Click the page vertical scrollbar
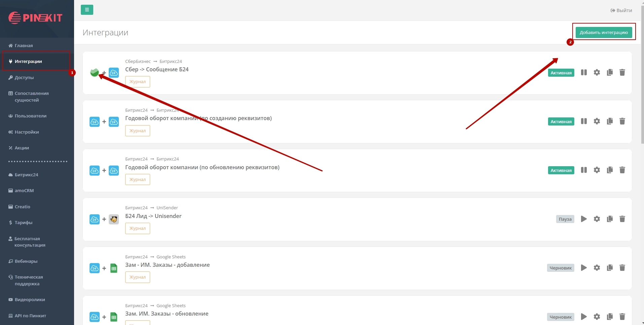This screenshot has width=644, height=325. click(642, 74)
